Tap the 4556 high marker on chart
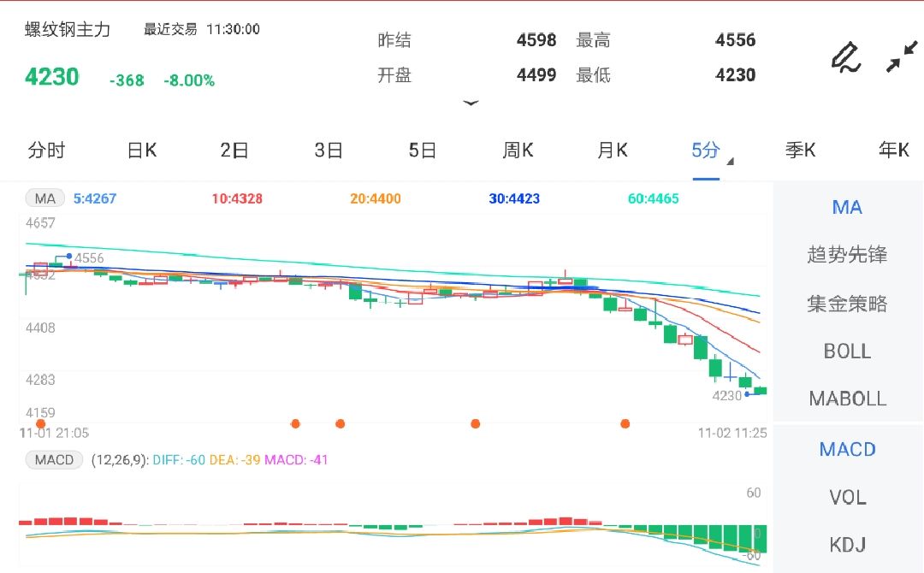The height and width of the screenshot is (573, 924). 88,258
